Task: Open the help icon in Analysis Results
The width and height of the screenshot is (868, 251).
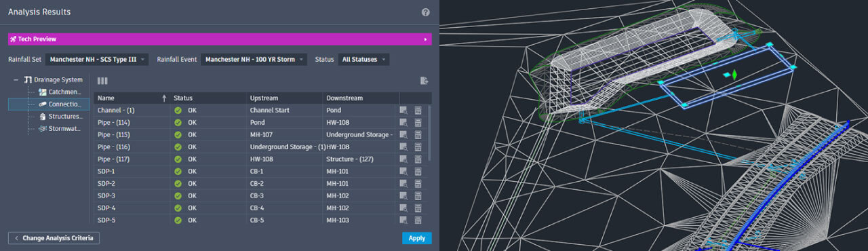Action: (x=426, y=12)
